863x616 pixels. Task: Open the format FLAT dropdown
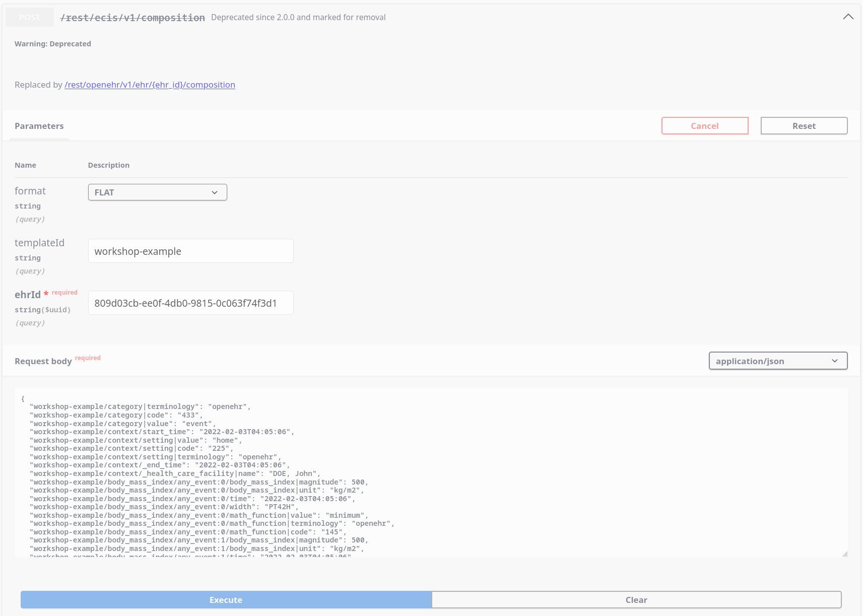click(x=157, y=192)
